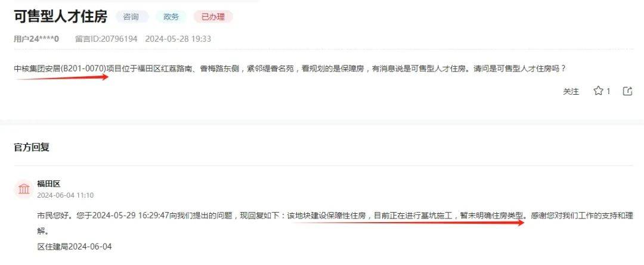Click the Futian district government building avatar
The height and width of the screenshot is (265, 644).
24,189
